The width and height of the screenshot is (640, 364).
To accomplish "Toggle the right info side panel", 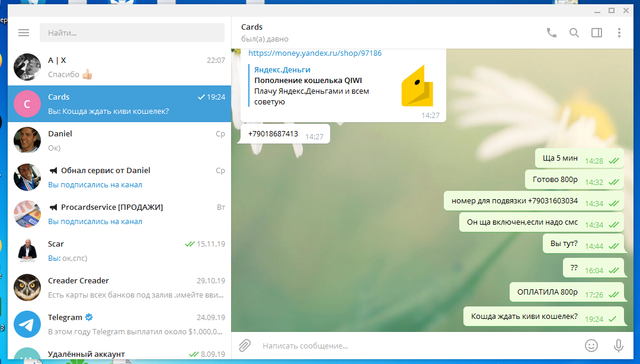I will (x=597, y=33).
